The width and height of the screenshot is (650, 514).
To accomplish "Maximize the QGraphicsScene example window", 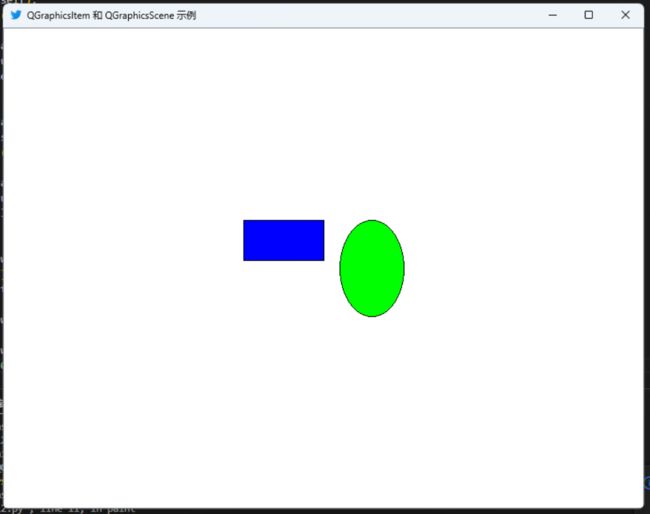I will click(x=588, y=15).
